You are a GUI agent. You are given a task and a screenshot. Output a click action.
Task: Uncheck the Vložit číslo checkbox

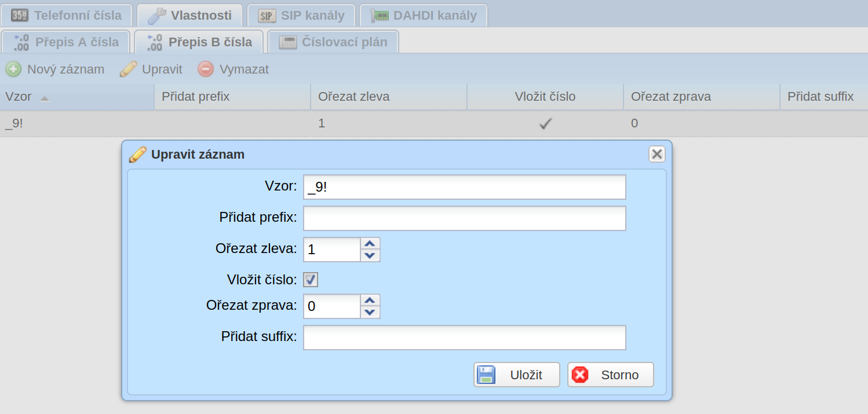click(311, 280)
